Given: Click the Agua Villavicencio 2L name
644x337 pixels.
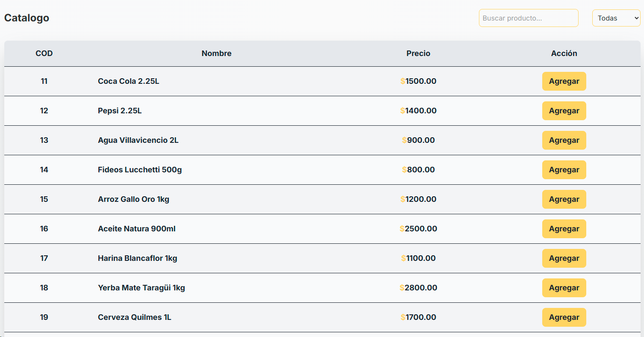Looking at the screenshot, I should pyautogui.click(x=138, y=140).
